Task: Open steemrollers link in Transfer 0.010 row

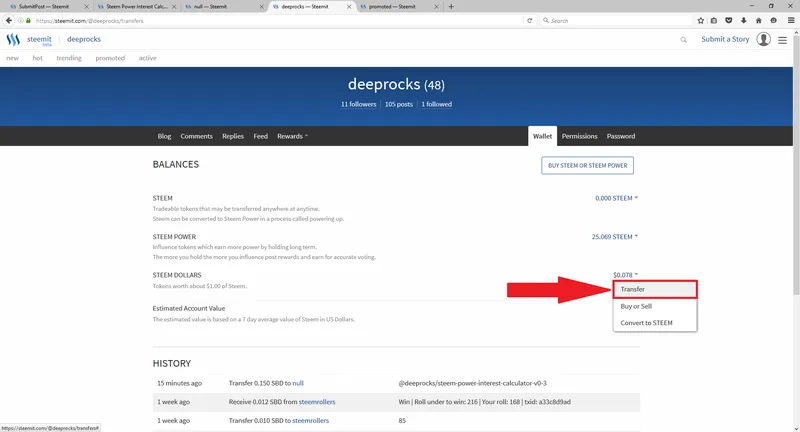Action: click(310, 421)
